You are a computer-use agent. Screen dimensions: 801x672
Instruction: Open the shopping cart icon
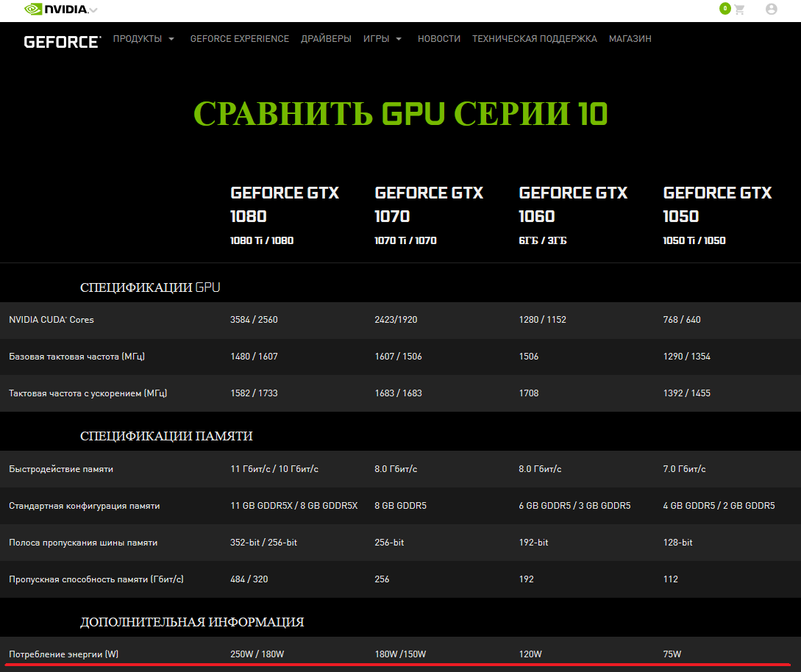pos(739,10)
